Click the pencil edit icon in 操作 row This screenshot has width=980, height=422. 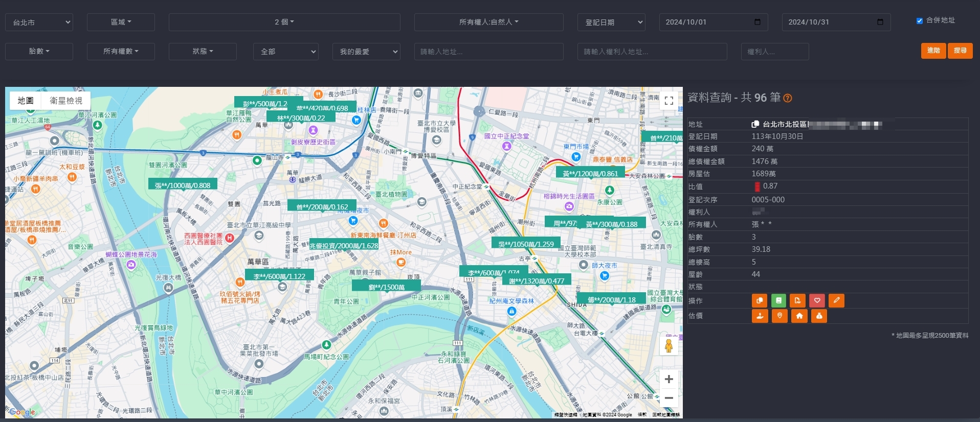click(836, 300)
